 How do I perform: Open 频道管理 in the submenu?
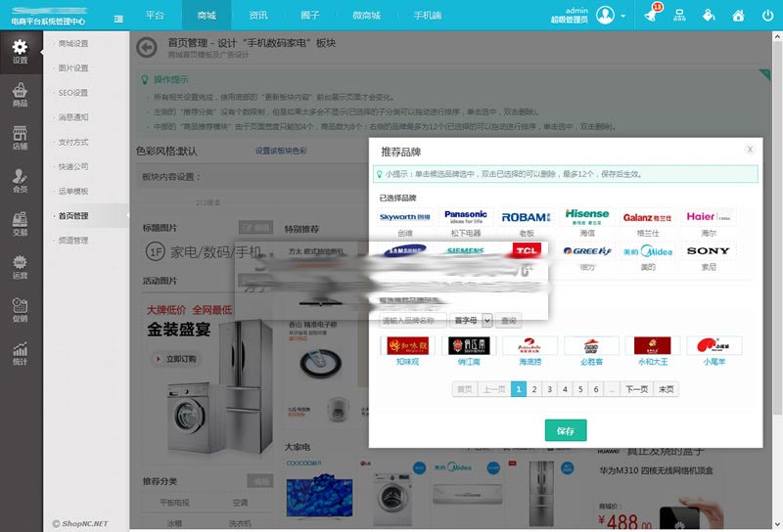point(72,241)
